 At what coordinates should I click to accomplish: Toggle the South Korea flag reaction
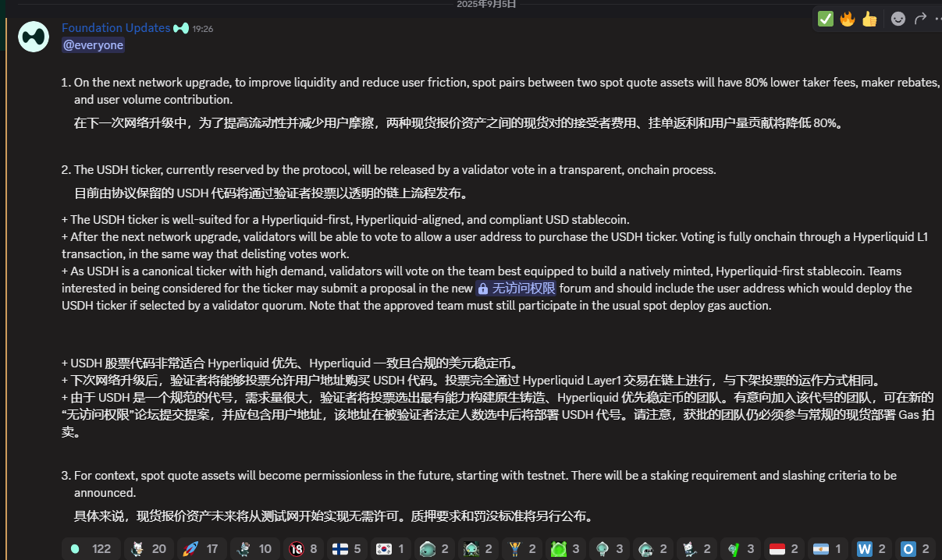point(390,549)
